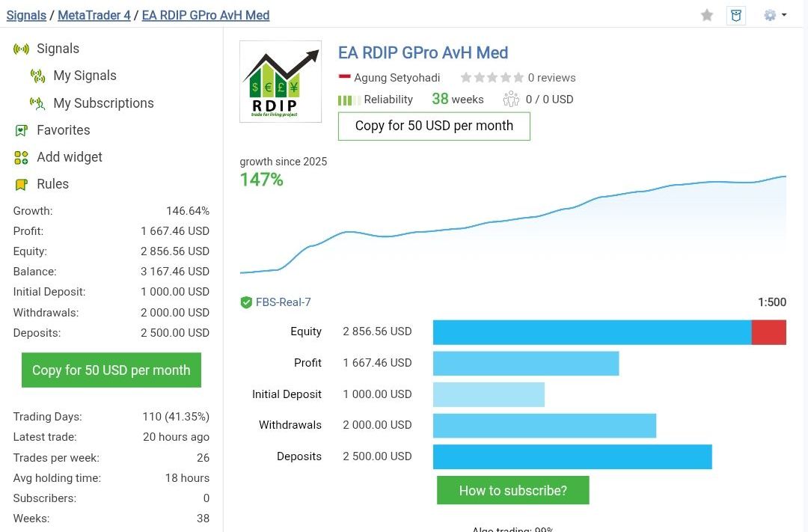Open the settings gear dropdown
Viewport: 808px width, 532px height.
click(774, 15)
